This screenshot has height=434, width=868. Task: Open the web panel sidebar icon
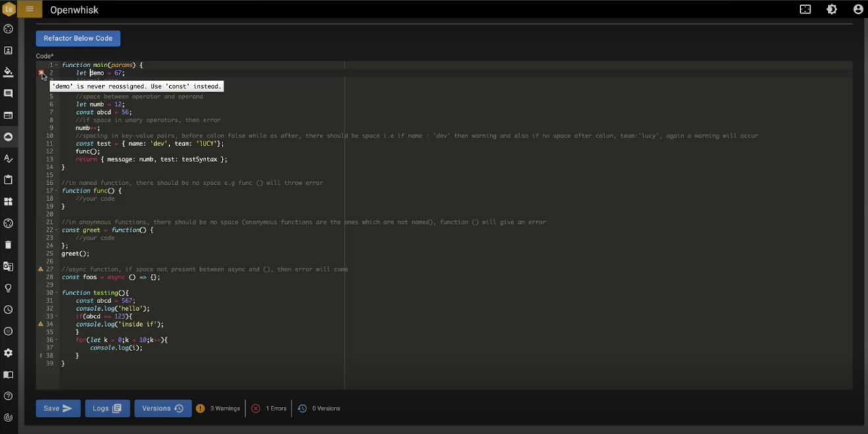click(x=9, y=115)
